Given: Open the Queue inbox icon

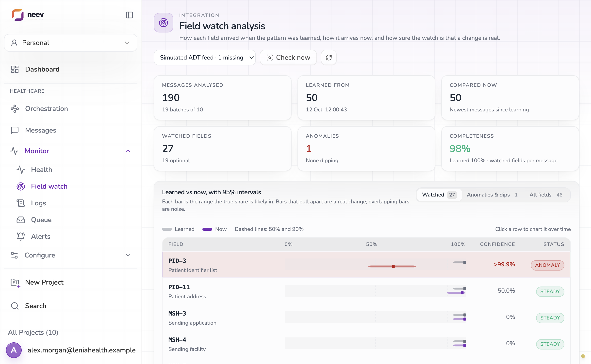Looking at the screenshot, I should pyautogui.click(x=21, y=220).
